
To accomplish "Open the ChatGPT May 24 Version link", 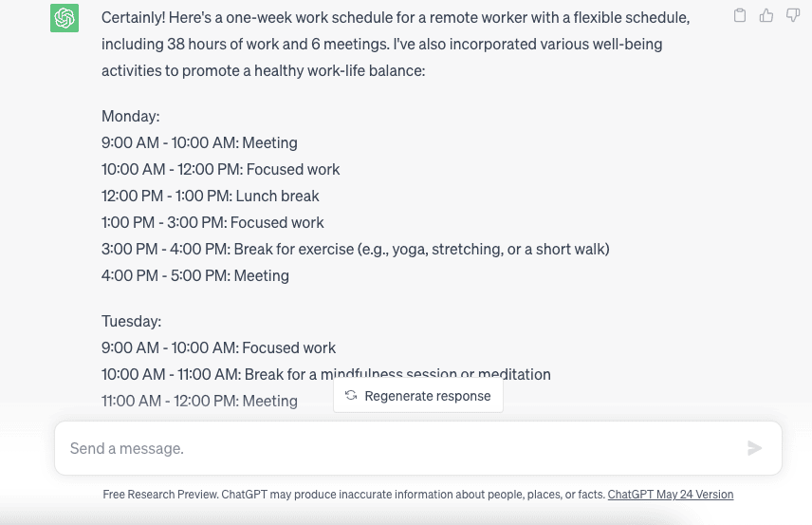I will [671, 495].
